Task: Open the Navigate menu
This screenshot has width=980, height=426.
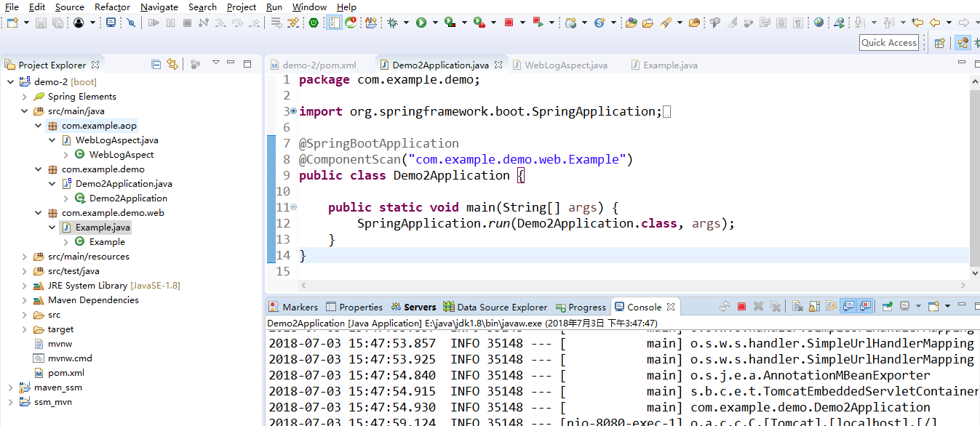Action: point(159,7)
